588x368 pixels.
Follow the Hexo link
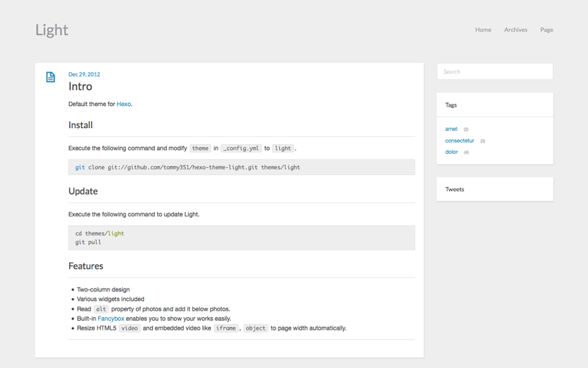123,105
